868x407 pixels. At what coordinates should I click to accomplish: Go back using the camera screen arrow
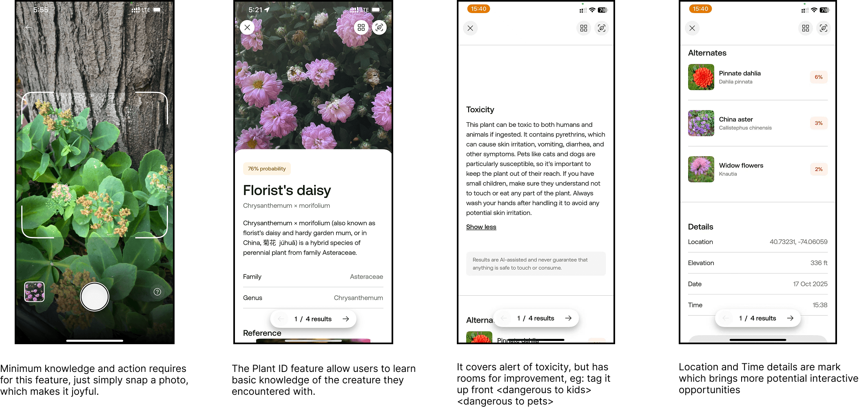[x=28, y=27]
